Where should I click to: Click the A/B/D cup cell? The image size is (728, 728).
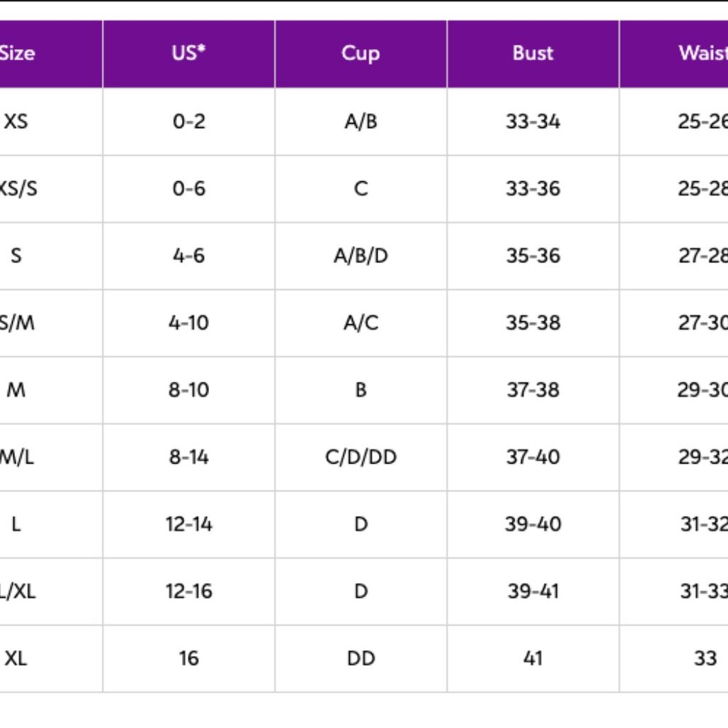360,256
